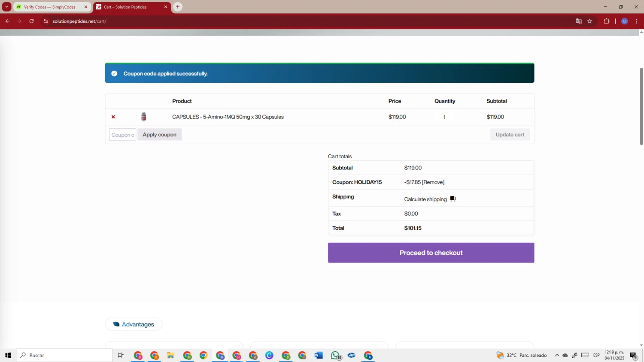
Task: Close the Cart Solution Peptides tab
Action: click(166, 7)
